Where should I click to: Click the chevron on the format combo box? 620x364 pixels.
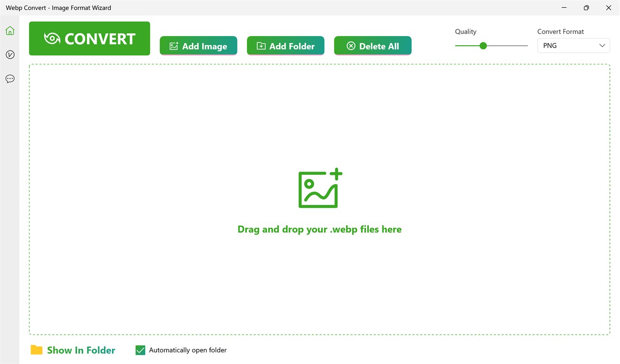[602, 45]
